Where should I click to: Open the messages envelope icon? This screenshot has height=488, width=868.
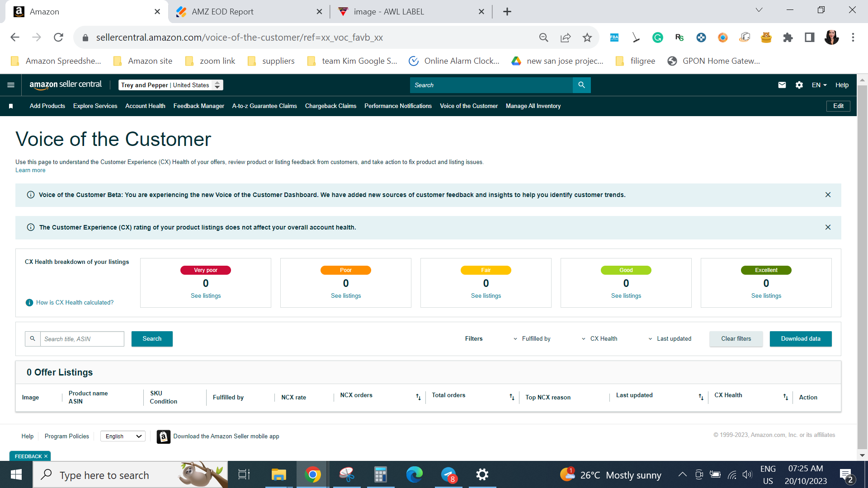pos(782,85)
